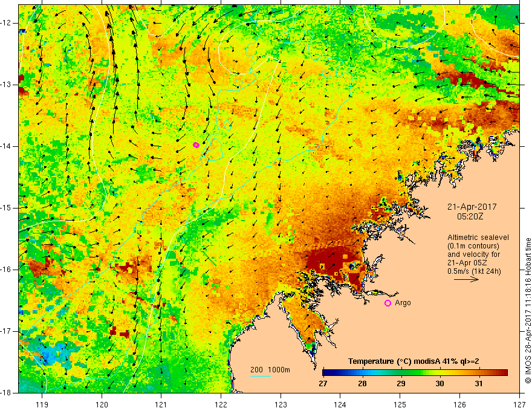
Task: Click the 0.5m/s (1kt 24h) scale text
Action: (475, 271)
